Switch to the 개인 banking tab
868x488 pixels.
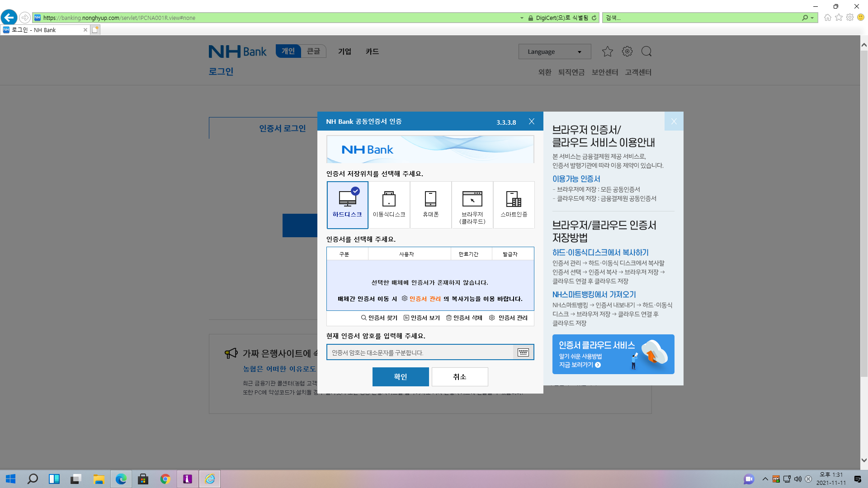tap(288, 51)
